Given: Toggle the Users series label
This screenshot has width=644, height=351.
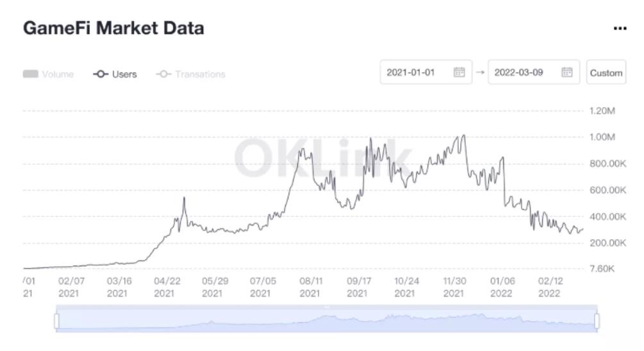Looking at the screenshot, I should pos(124,74).
